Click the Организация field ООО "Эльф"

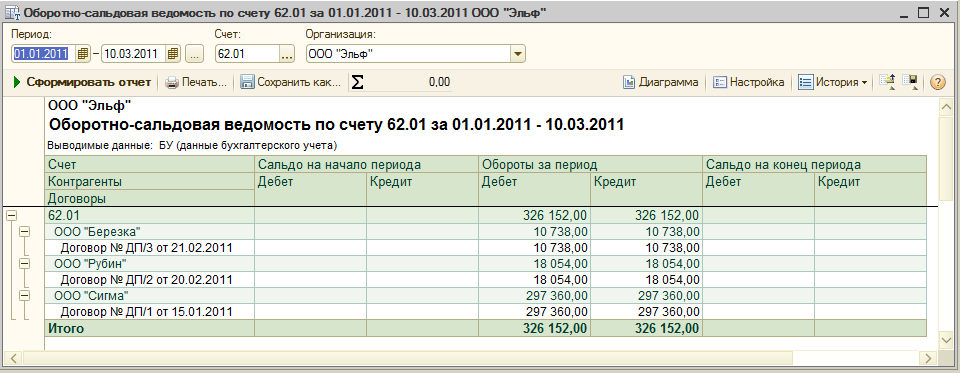pyautogui.click(x=408, y=54)
